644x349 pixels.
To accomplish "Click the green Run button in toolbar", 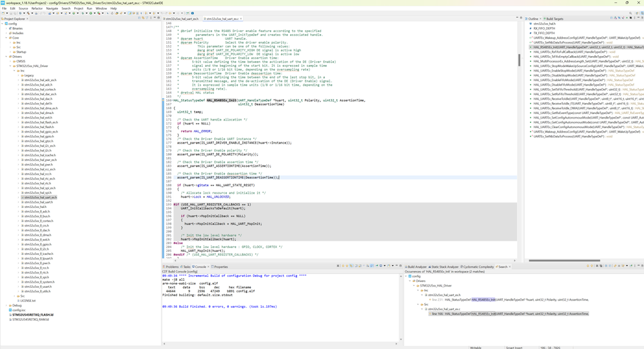I will (90, 13).
